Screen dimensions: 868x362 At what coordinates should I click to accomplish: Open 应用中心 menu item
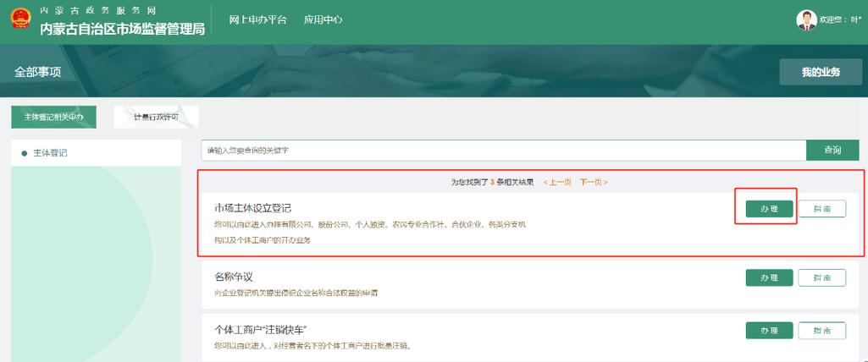[323, 20]
